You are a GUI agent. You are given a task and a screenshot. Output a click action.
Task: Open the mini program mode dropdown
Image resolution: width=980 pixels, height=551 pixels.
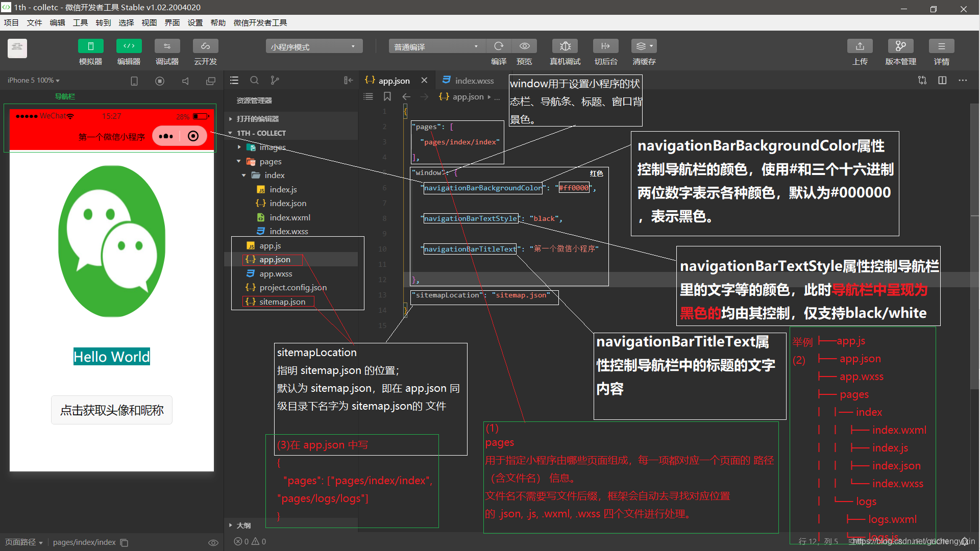(314, 47)
